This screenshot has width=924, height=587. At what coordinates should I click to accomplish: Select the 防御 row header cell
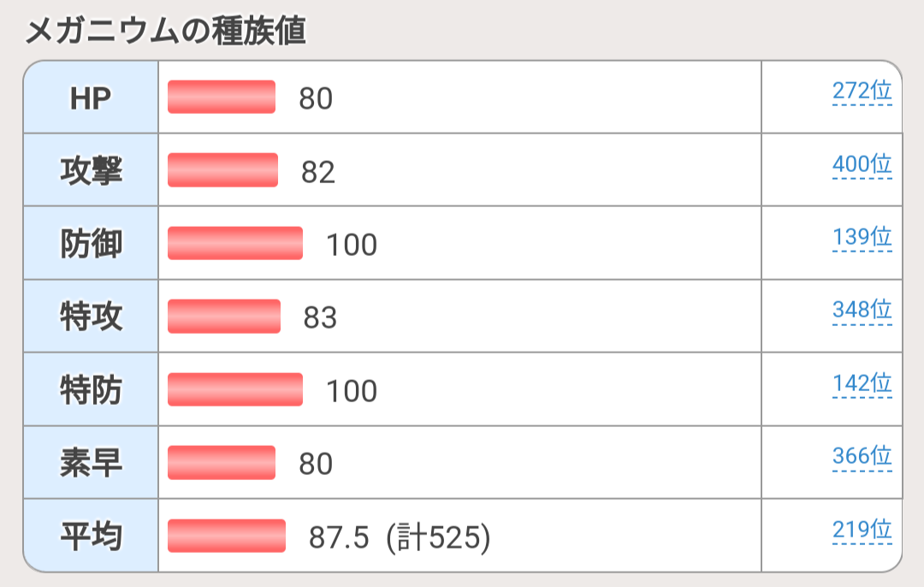click(91, 244)
